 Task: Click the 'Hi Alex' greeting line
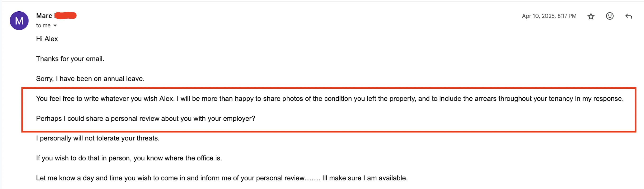click(47, 39)
